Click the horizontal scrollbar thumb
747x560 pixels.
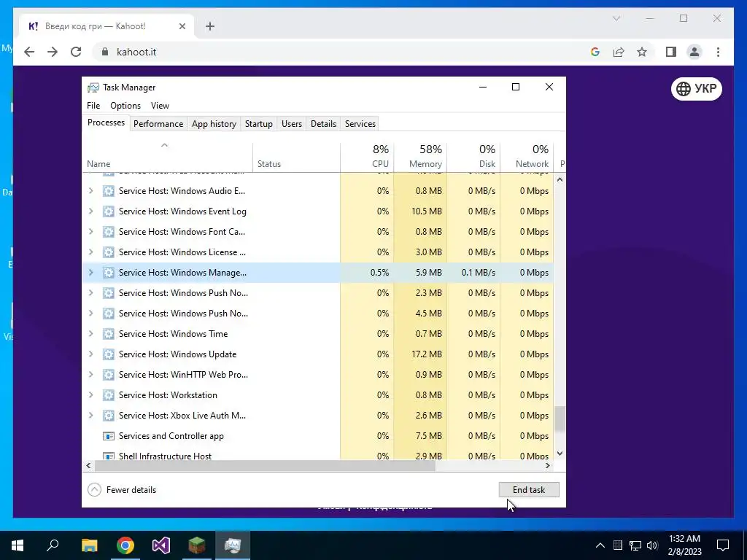coord(265,466)
